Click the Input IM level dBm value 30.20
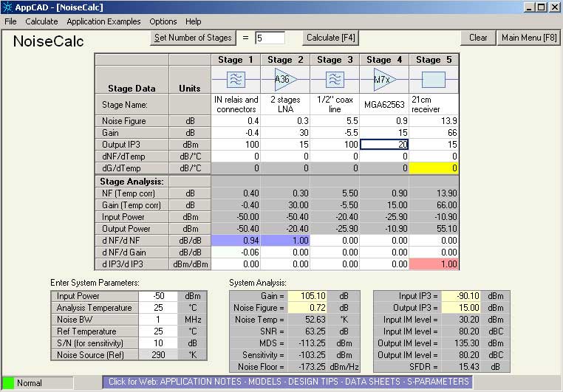Image resolution: width=563 pixels, height=392 pixels. click(x=460, y=320)
